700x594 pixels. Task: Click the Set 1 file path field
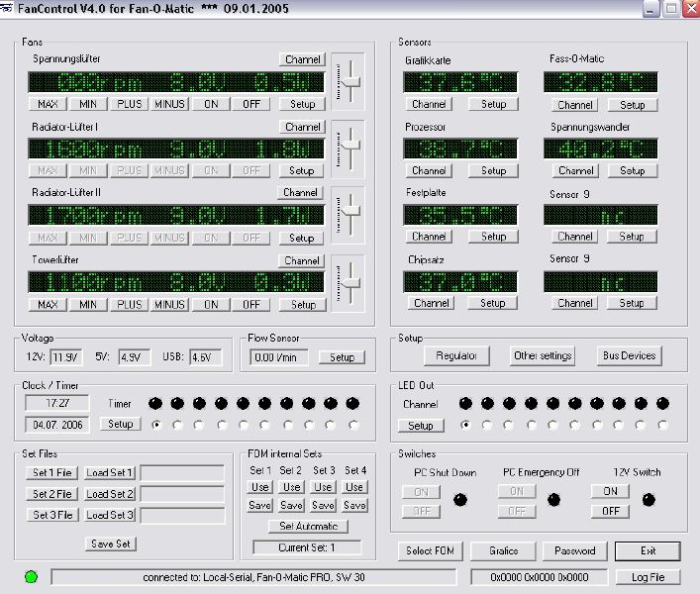coord(182,472)
